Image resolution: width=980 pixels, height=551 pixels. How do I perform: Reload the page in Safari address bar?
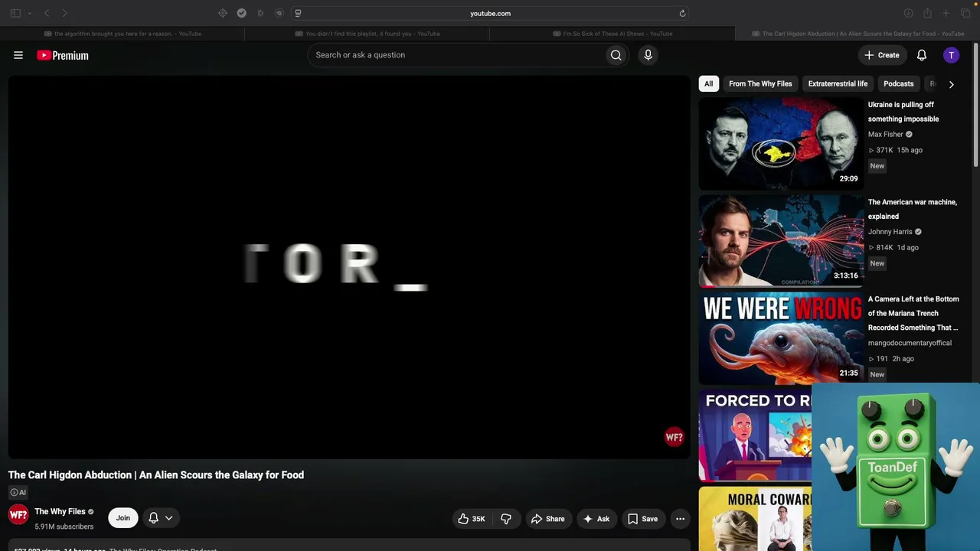(682, 13)
